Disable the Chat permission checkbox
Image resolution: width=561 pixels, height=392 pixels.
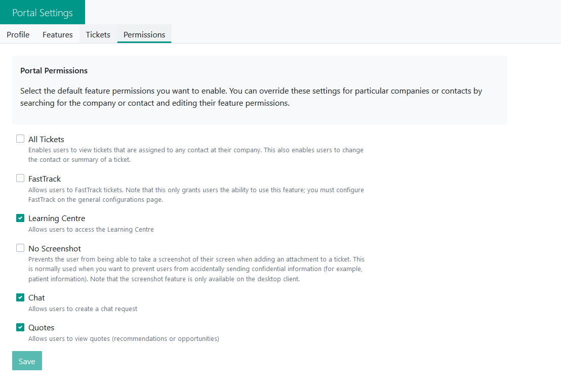(x=20, y=297)
